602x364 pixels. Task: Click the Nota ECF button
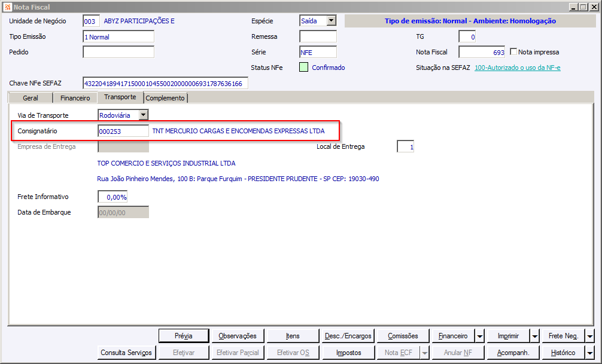tap(399, 353)
